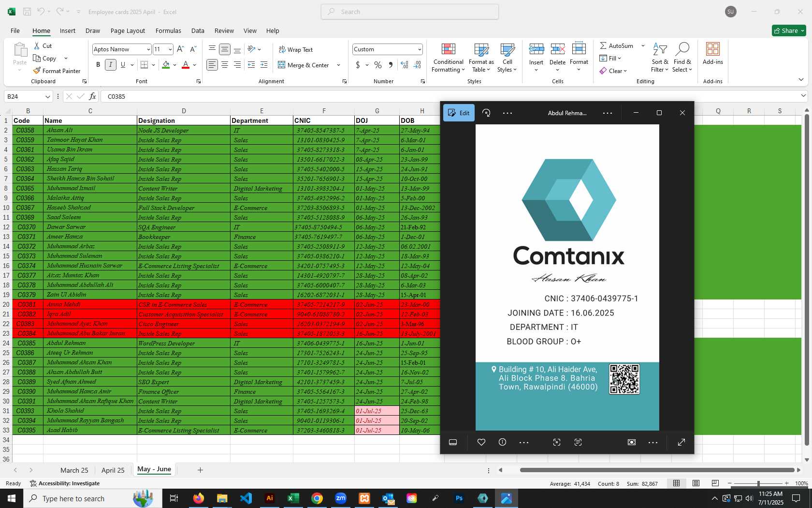Click the Excel Search box
812x508 pixels.
[x=410, y=12]
